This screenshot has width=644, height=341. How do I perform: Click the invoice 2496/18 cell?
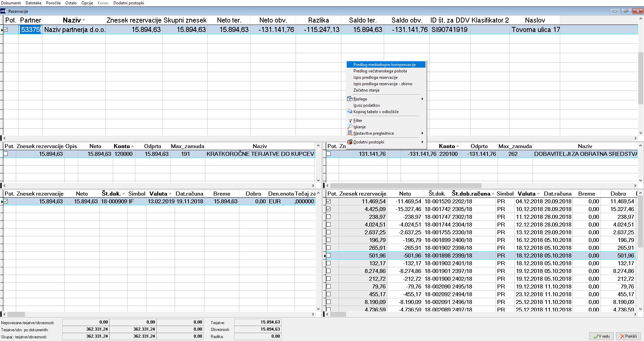[x=473, y=302]
